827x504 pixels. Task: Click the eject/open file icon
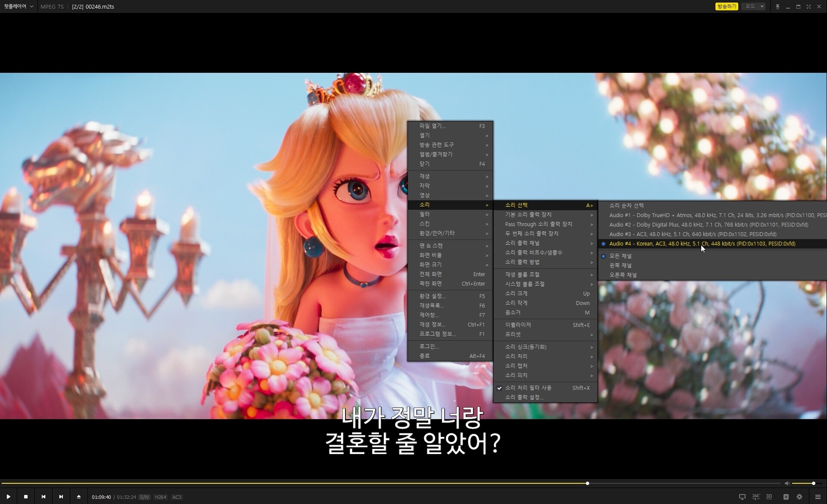tap(79, 497)
